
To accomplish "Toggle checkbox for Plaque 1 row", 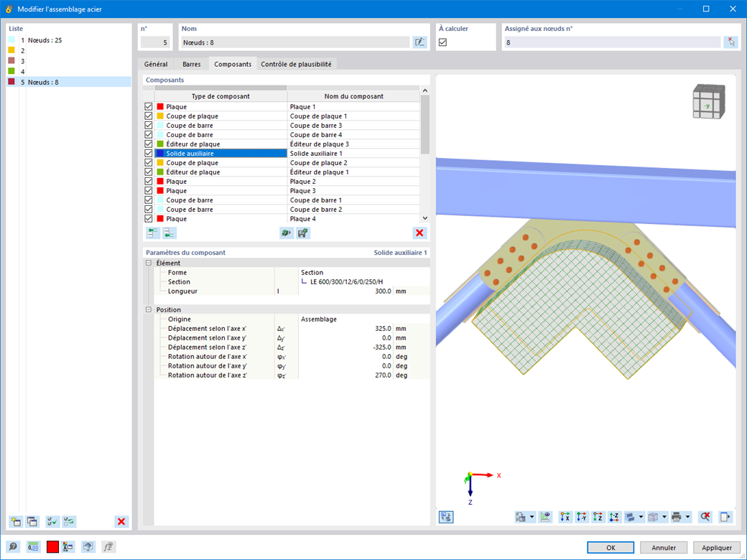I will pyautogui.click(x=149, y=107).
